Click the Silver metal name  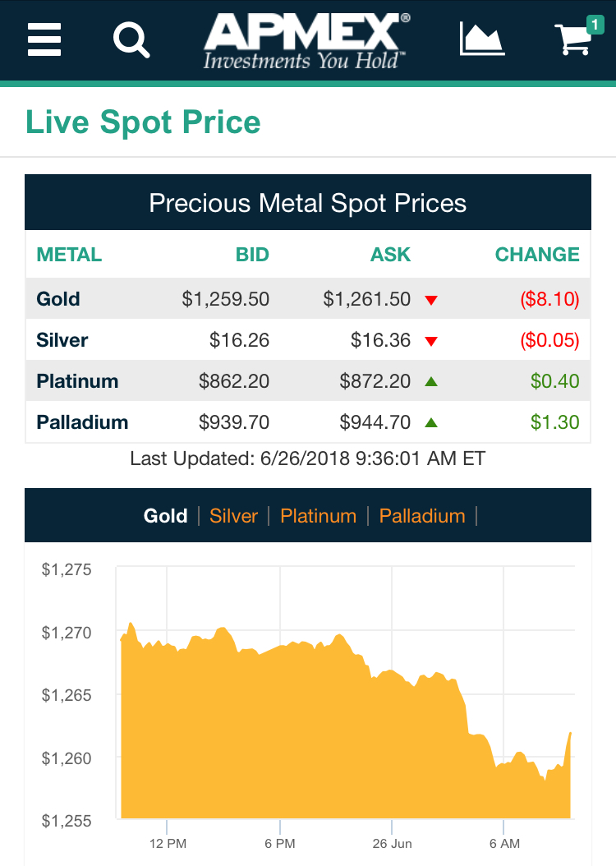[x=62, y=340]
